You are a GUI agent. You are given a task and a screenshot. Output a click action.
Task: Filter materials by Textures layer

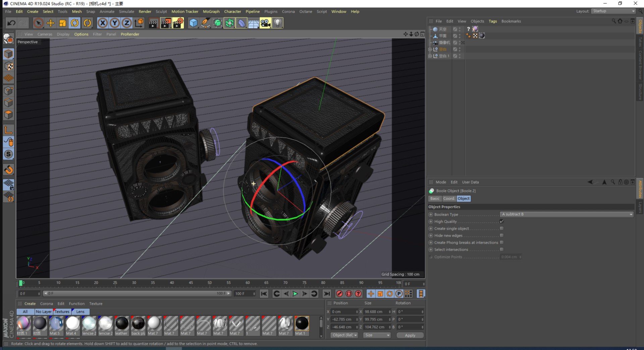tap(62, 312)
